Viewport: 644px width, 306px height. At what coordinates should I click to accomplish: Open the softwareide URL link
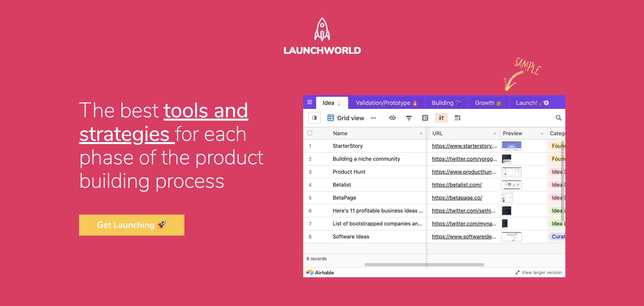click(x=464, y=237)
